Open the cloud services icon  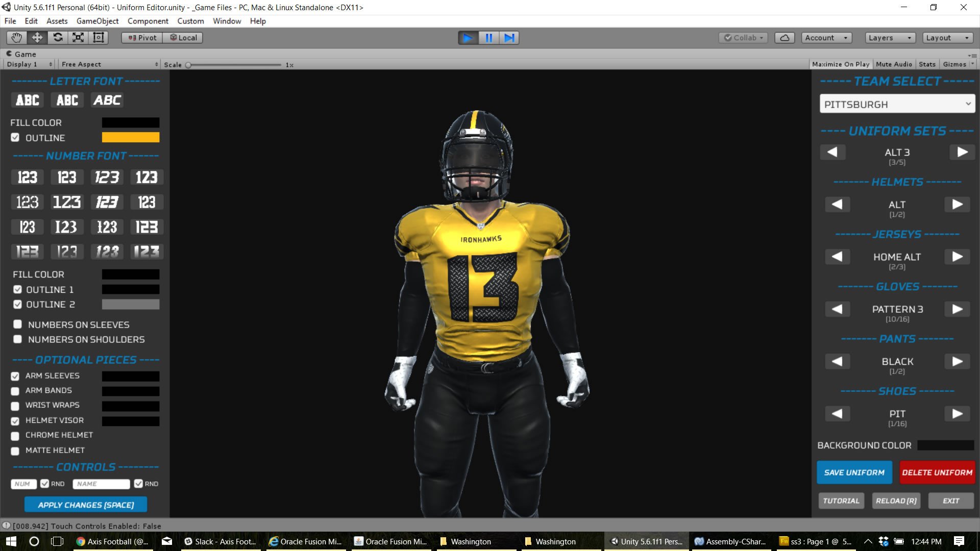point(785,38)
